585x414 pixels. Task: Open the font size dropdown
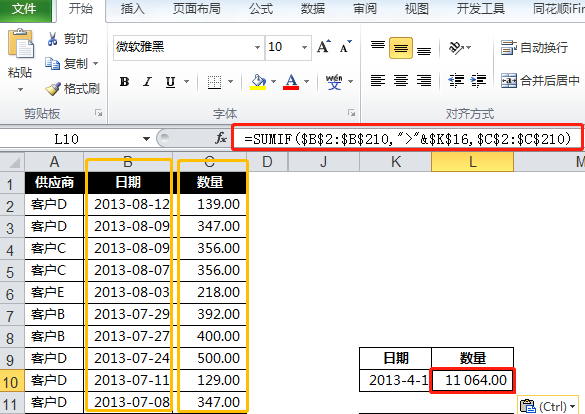[304, 47]
